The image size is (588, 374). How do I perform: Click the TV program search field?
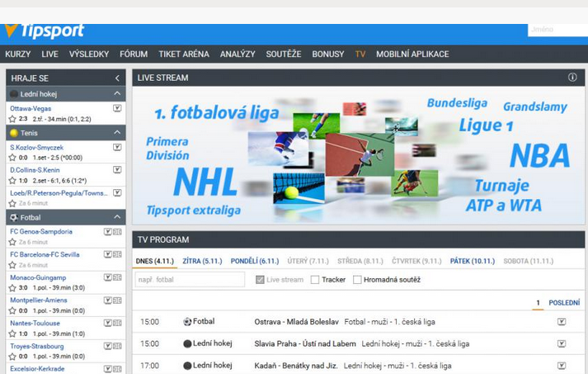tap(190, 280)
